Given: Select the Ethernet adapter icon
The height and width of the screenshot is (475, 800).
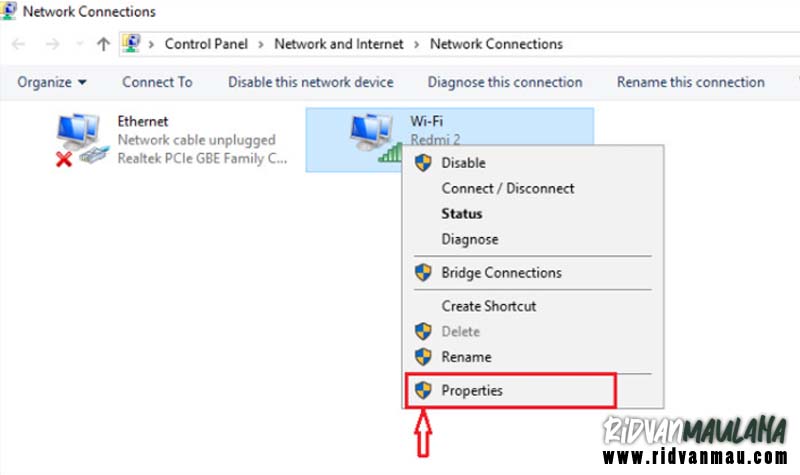Looking at the screenshot, I should tap(82, 140).
